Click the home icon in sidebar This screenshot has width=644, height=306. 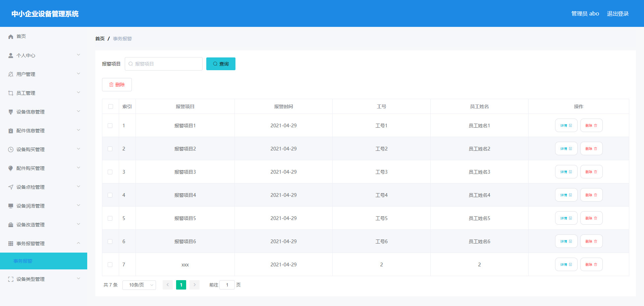click(11, 37)
